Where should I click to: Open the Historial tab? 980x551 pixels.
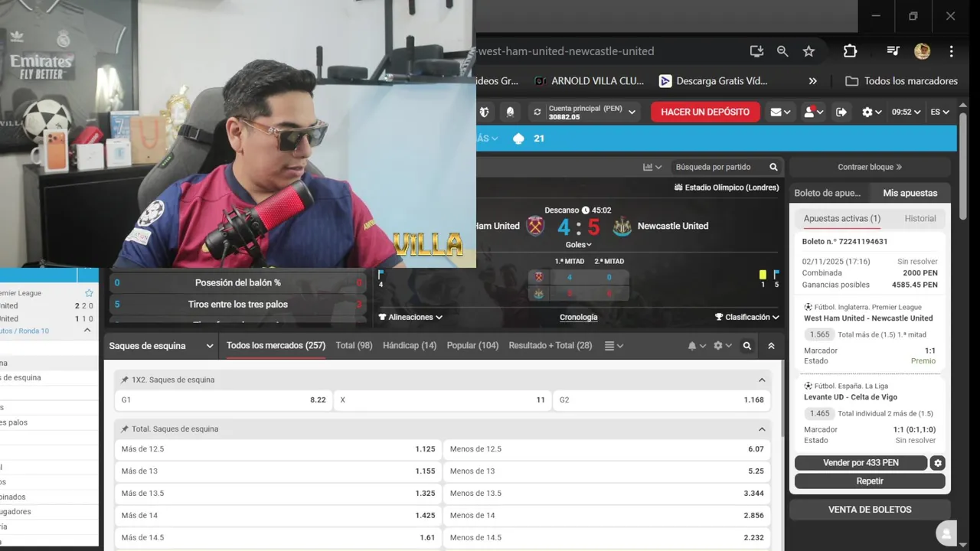[920, 219]
